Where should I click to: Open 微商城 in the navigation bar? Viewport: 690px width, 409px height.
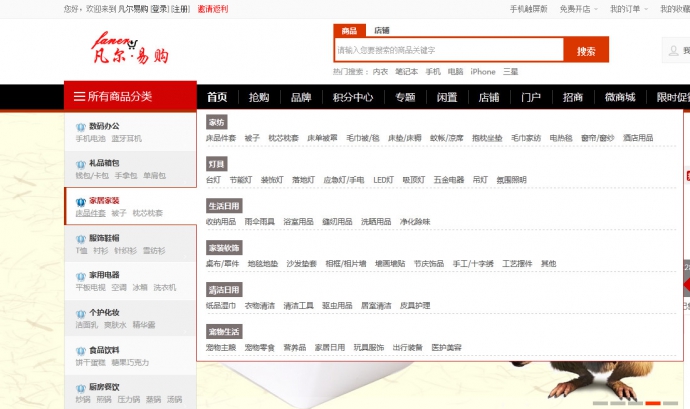point(620,97)
